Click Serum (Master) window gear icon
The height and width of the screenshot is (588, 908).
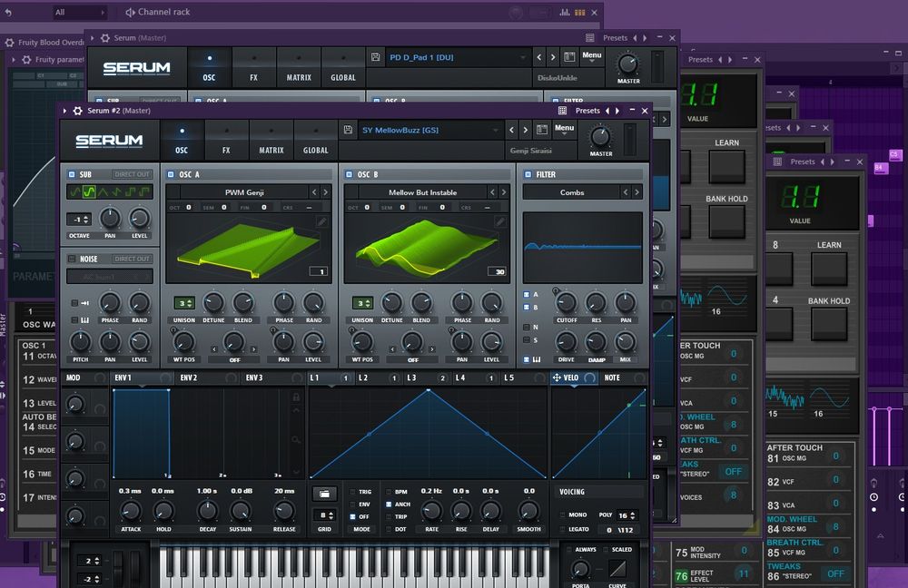(x=104, y=38)
